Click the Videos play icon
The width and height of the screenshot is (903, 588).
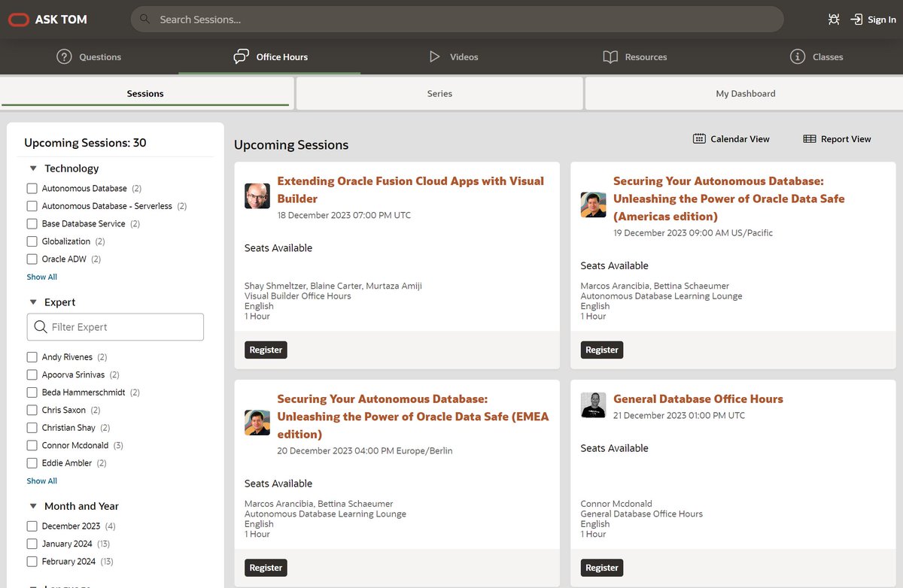434,56
